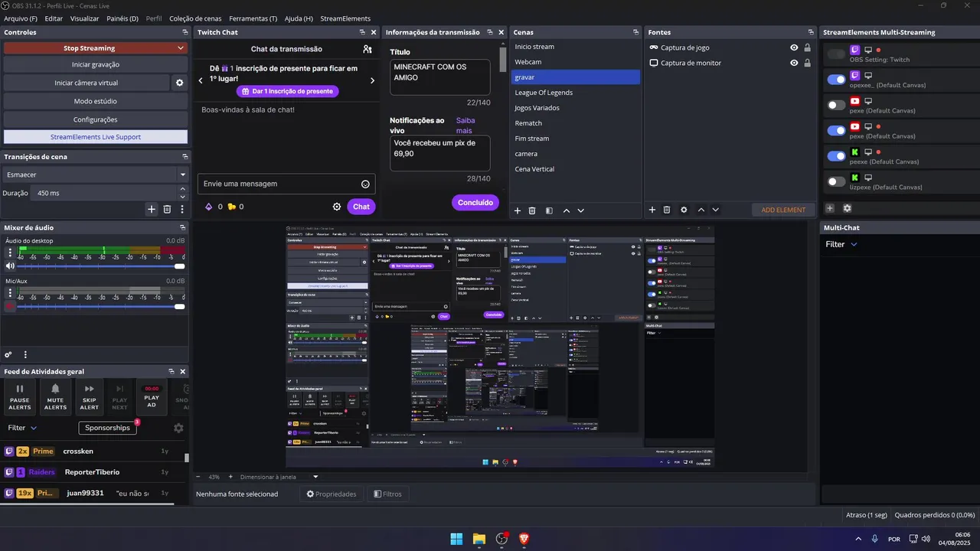Image resolution: width=980 pixels, height=551 pixels.
Task: Open StreamElements Live Support
Action: tap(96, 137)
